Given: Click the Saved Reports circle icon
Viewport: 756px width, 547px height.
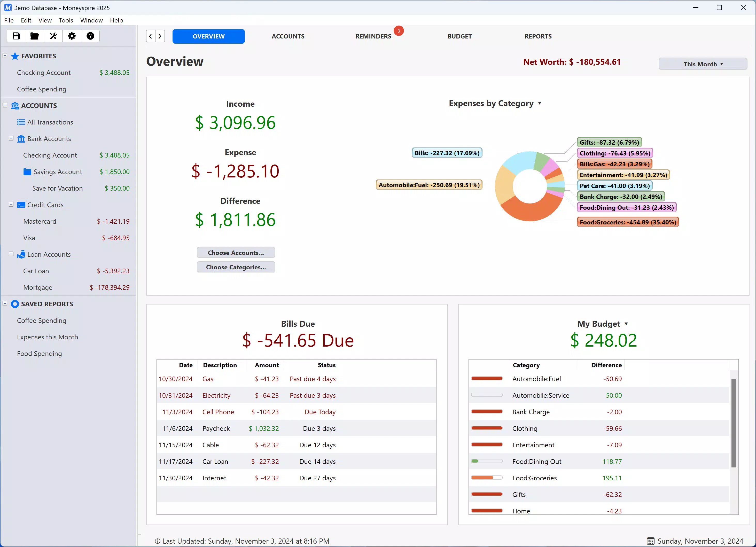Looking at the screenshot, I should (15, 304).
